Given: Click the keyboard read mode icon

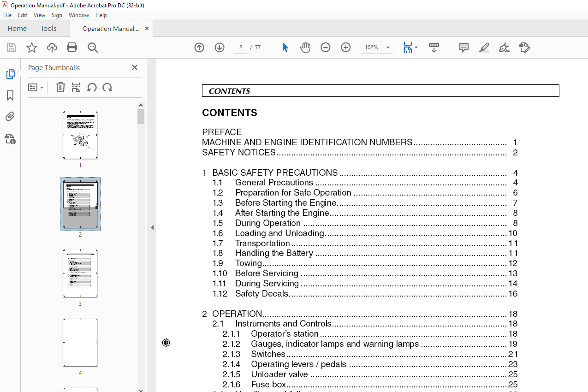Looking at the screenshot, I should pos(434,48).
